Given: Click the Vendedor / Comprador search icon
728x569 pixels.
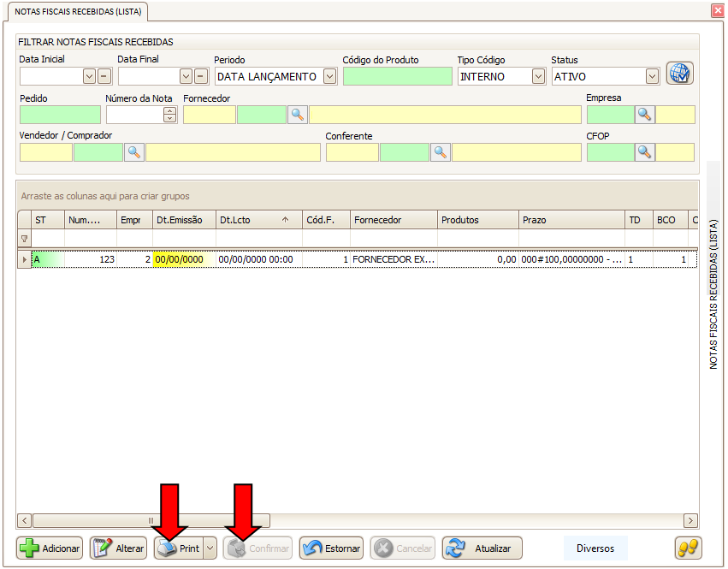Looking at the screenshot, I should (134, 152).
